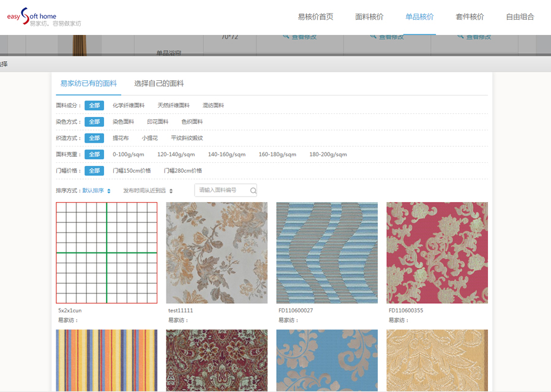The width and height of the screenshot is (551, 392).
Task: Select the FD110600027 wavy stripe fabric
Action: tap(327, 253)
